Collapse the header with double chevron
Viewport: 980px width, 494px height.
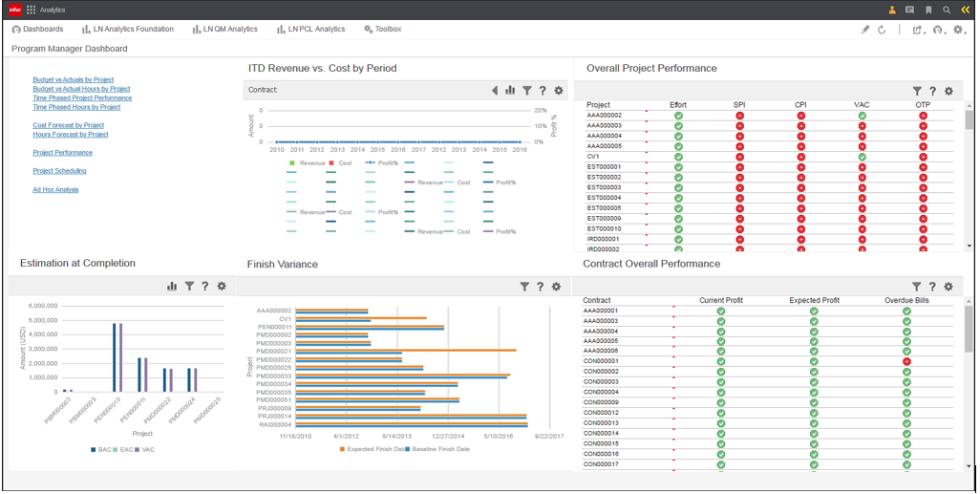965,10
